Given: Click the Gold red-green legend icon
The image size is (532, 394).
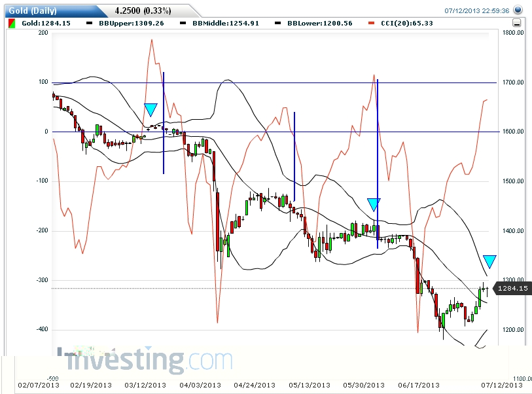Looking at the screenshot, I should click(x=12, y=24).
